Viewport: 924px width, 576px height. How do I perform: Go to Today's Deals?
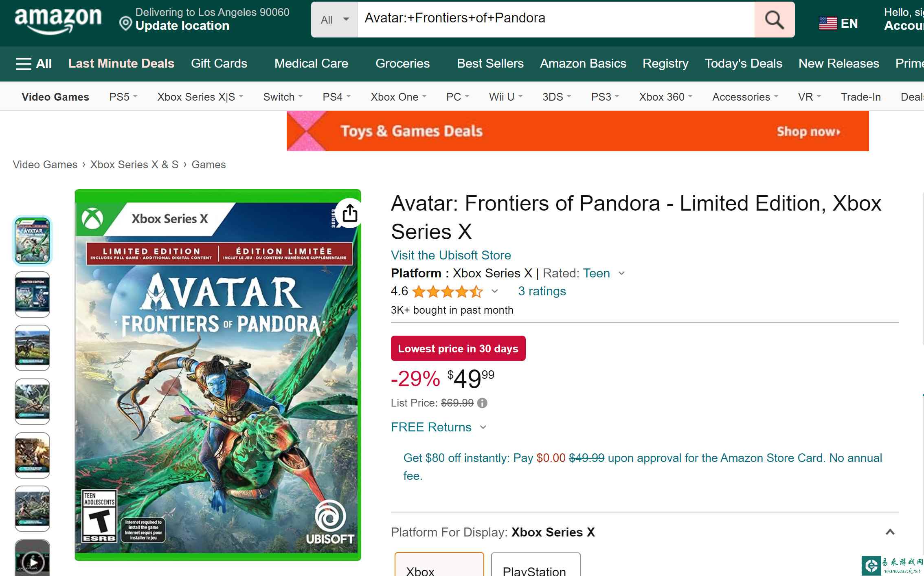coord(743,64)
